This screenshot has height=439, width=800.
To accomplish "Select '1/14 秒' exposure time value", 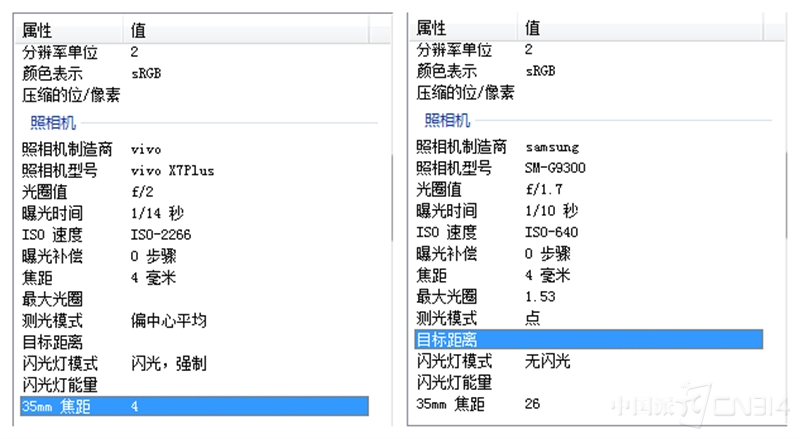I will (157, 213).
